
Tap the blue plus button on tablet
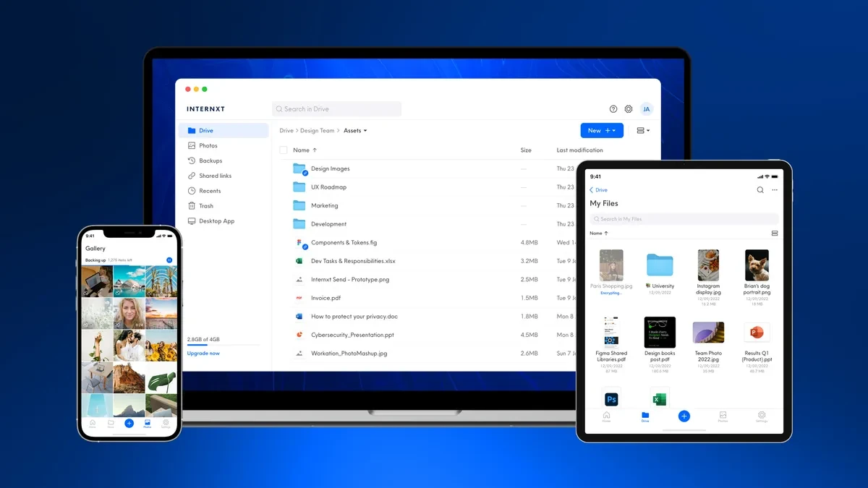click(x=684, y=416)
